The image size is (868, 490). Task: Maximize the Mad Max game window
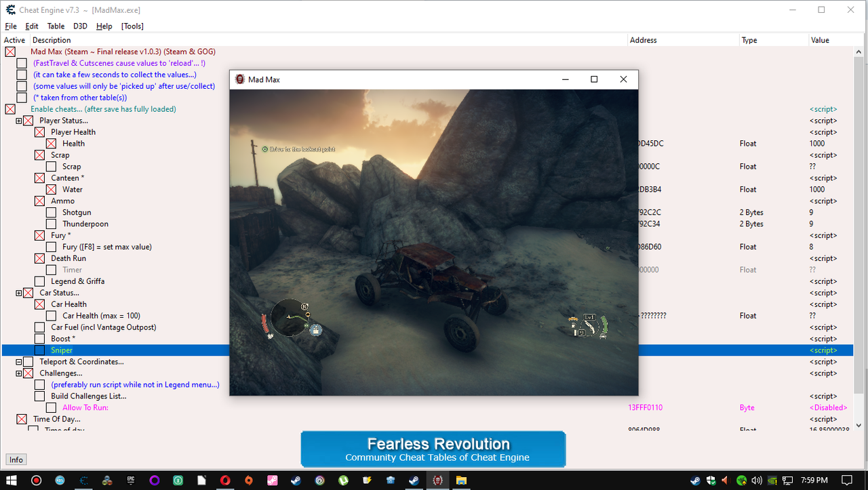tap(594, 79)
